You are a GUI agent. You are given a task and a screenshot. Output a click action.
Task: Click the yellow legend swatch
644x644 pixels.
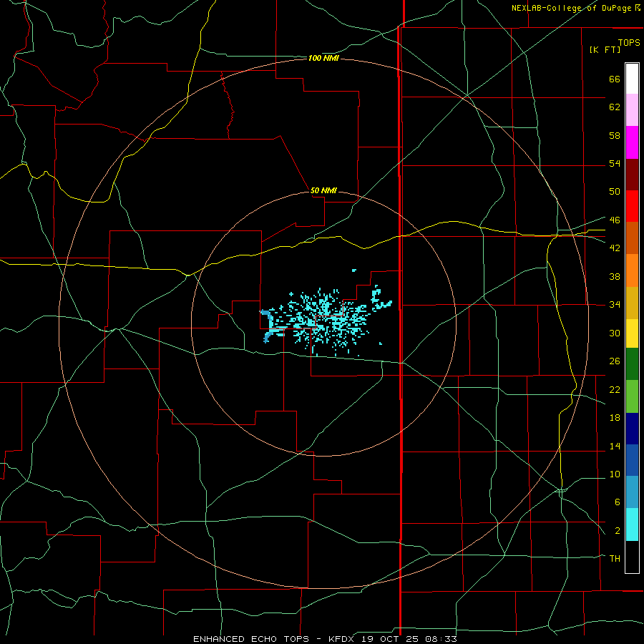(x=632, y=333)
